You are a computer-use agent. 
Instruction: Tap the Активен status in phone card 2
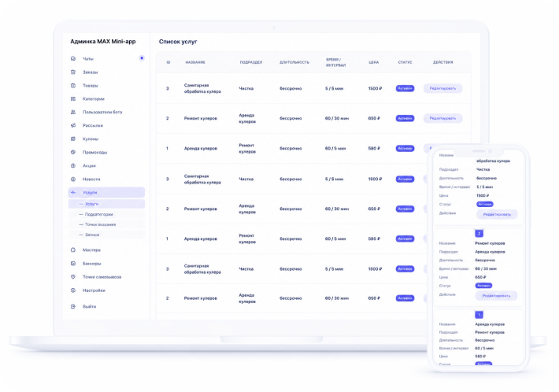(x=483, y=286)
